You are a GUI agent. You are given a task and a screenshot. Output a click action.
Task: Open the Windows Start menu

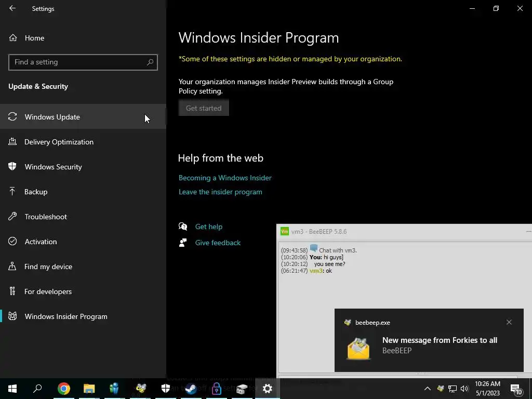[12, 389]
